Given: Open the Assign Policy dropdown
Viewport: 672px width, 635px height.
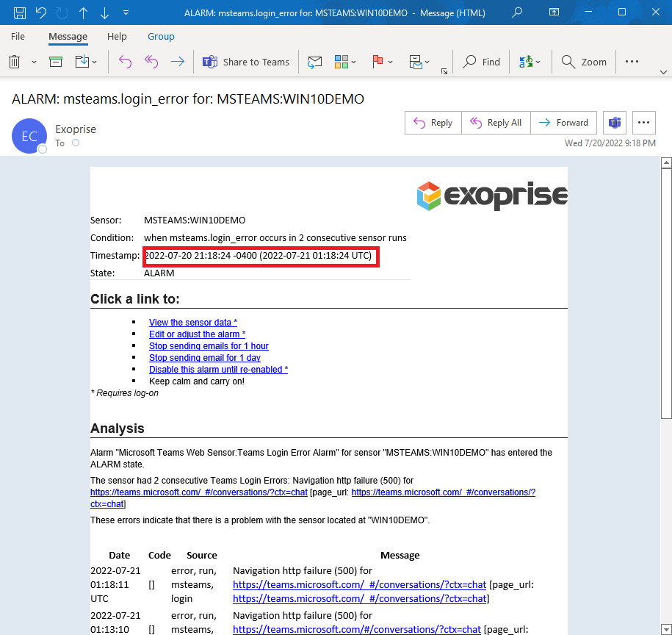Looking at the screenshot, I should (419, 62).
